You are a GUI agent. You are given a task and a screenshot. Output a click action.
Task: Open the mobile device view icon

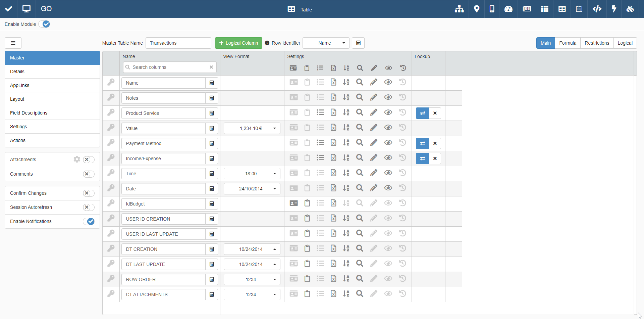492,9
